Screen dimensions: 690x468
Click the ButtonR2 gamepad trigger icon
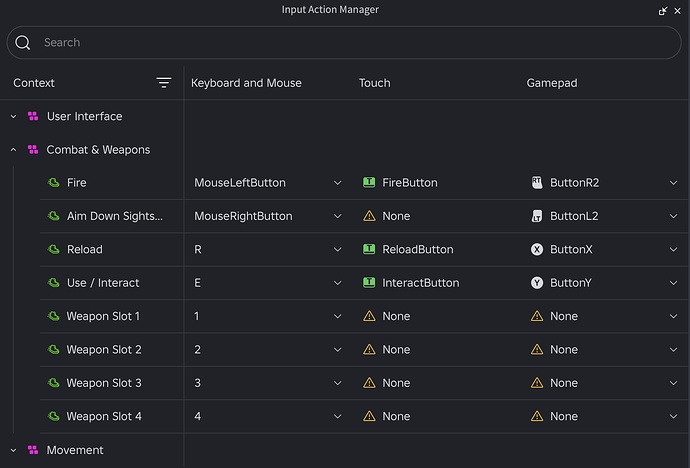point(537,183)
